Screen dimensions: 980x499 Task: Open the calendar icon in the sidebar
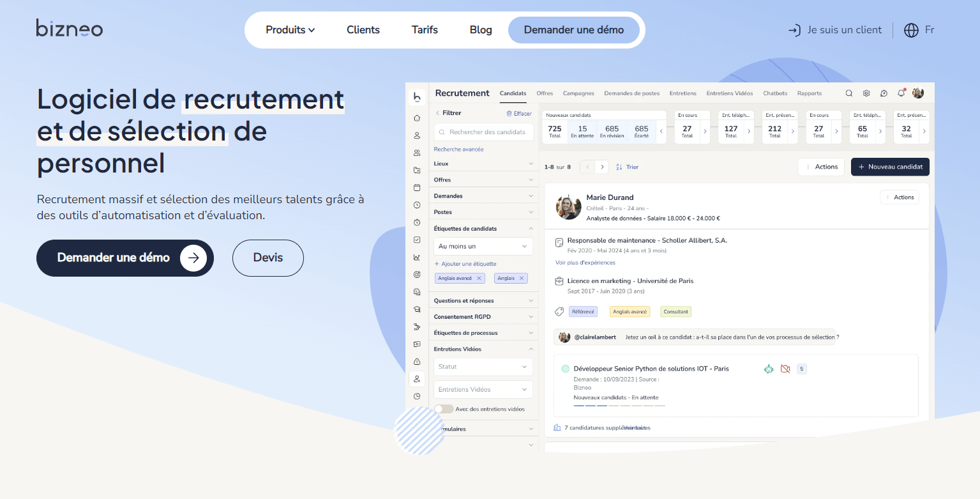417,187
